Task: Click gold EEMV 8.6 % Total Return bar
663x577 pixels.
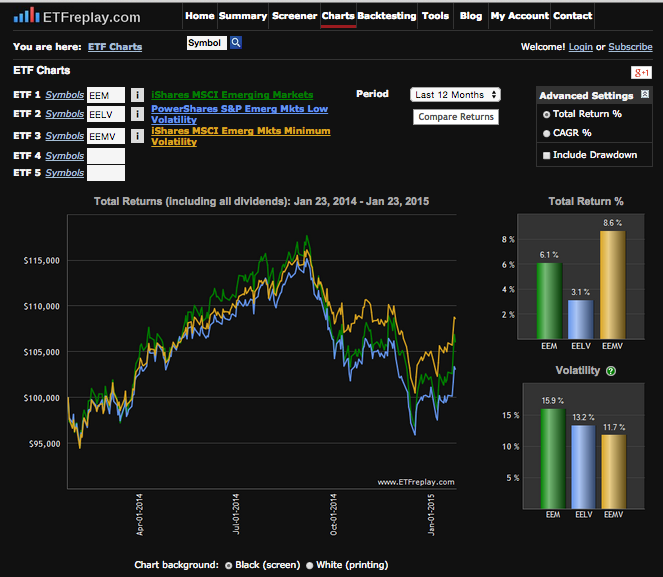Action: pyautogui.click(x=612, y=285)
